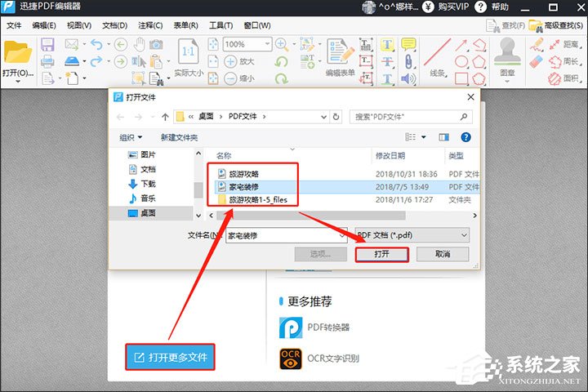Screen dimensions: 588x392
Task: Go up one folder level arrow
Action: point(165,117)
